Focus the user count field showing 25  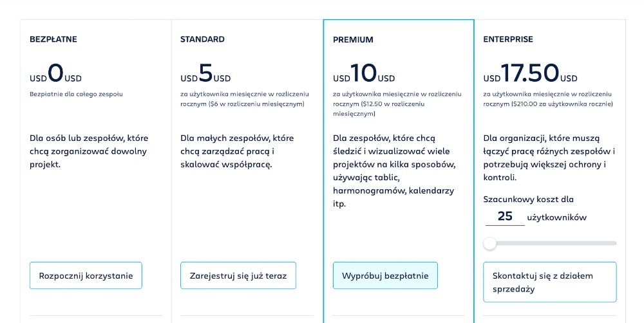coord(505,216)
